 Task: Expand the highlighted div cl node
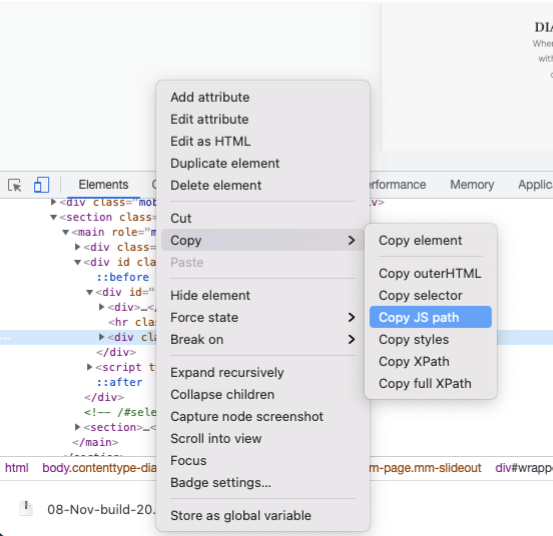[102, 337]
